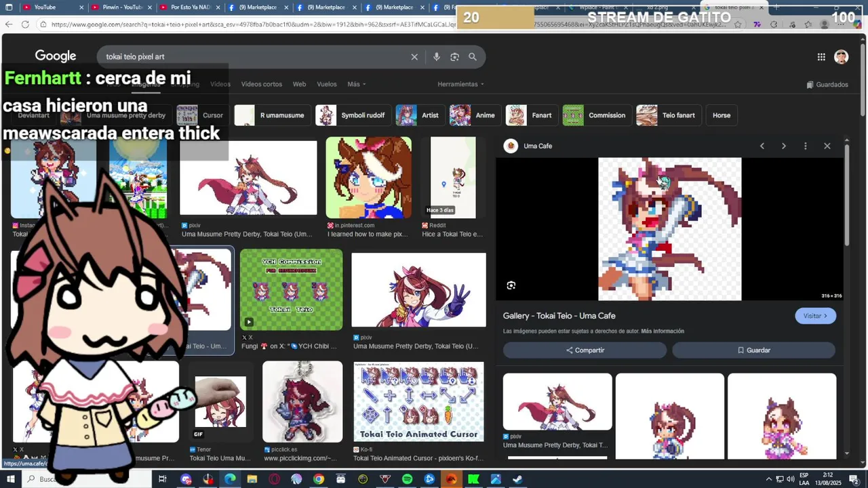This screenshot has height=488, width=868.
Task: Filter by Fanart chip
Action: coord(532,115)
